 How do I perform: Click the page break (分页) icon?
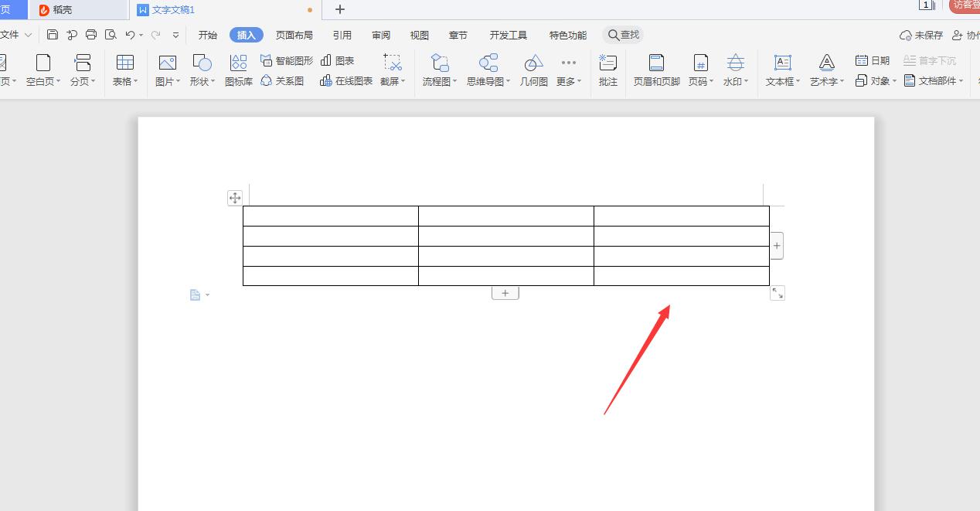coord(82,63)
